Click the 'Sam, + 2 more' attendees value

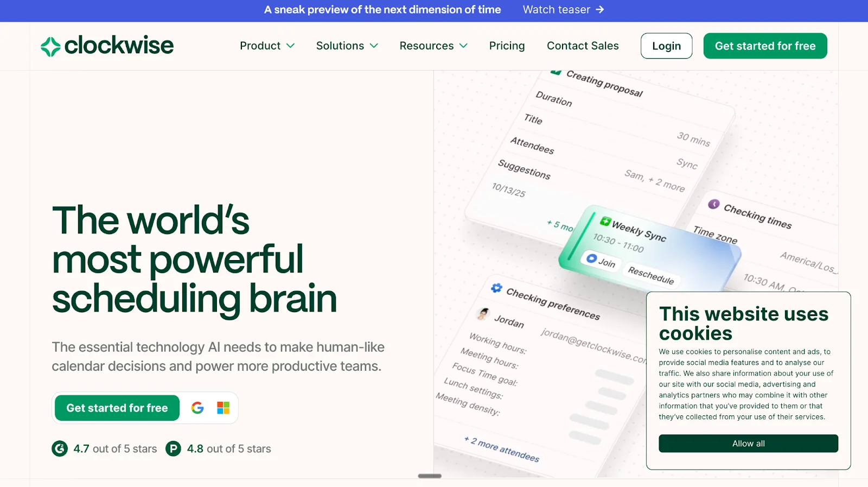pyautogui.click(x=655, y=181)
